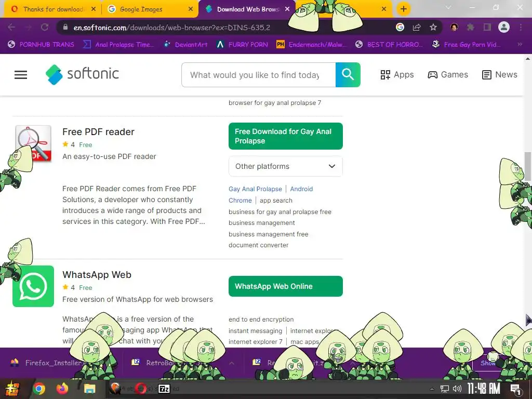Select the document converter tag
This screenshot has width=532, height=399.
[x=259, y=245]
